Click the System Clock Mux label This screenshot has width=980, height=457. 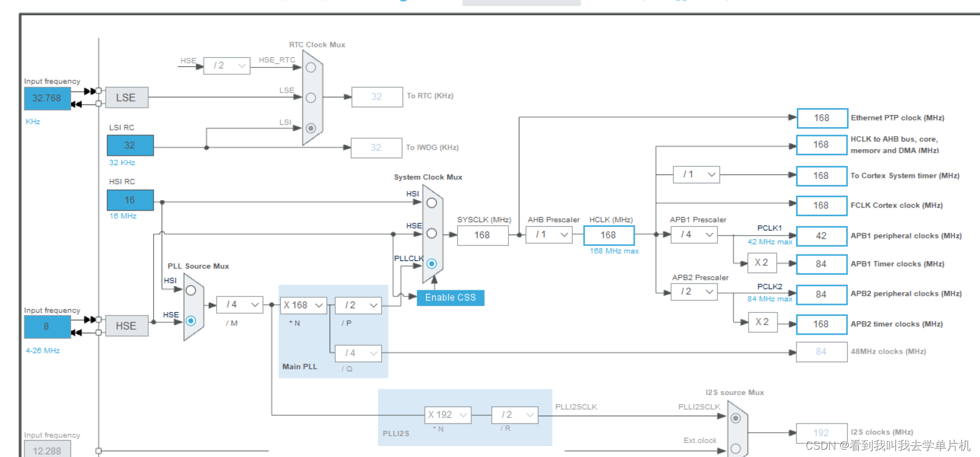coord(428,178)
